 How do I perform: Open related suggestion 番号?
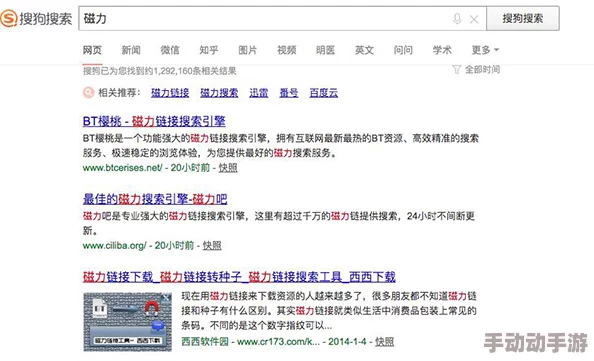pos(289,93)
